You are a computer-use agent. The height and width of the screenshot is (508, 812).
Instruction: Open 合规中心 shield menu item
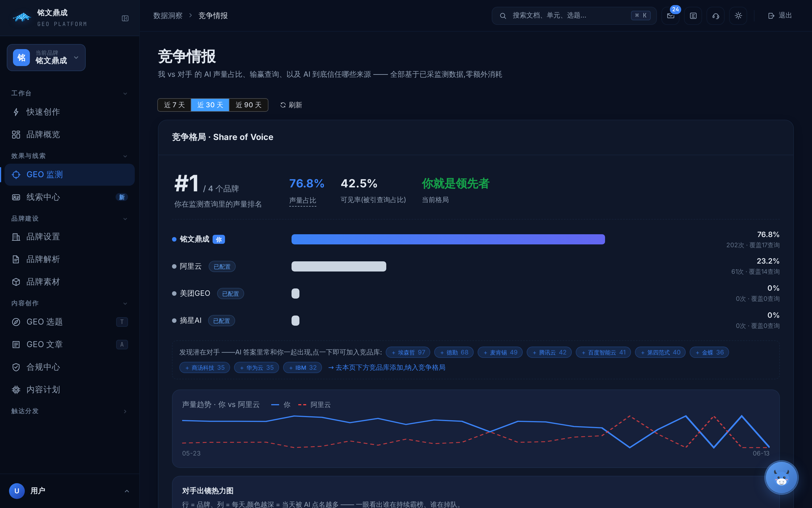[x=69, y=367]
